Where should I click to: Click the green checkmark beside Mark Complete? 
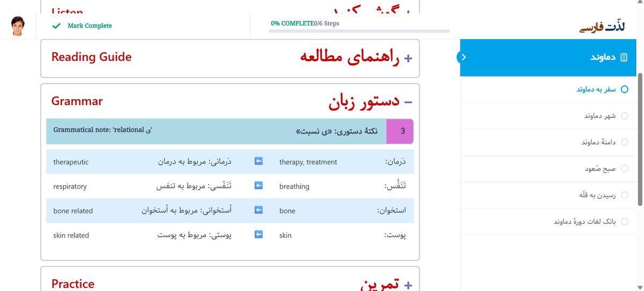[55, 26]
